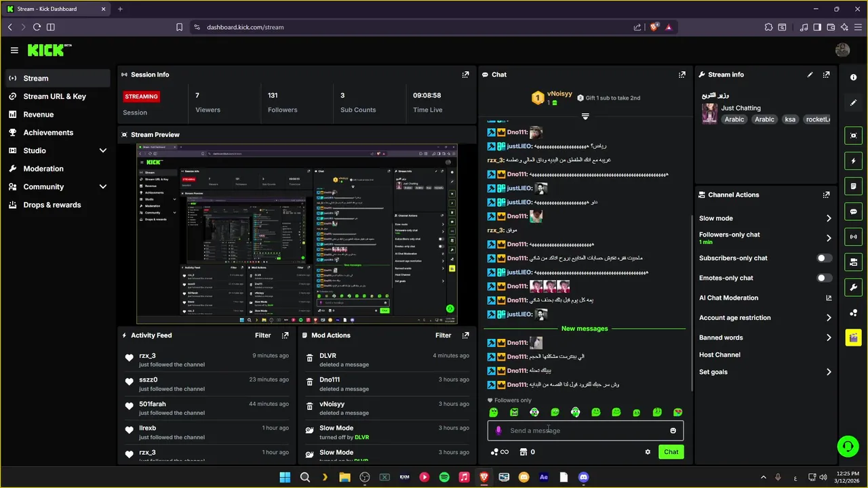Jump to New messages in chat
The image size is (868, 488).
click(x=585, y=329)
